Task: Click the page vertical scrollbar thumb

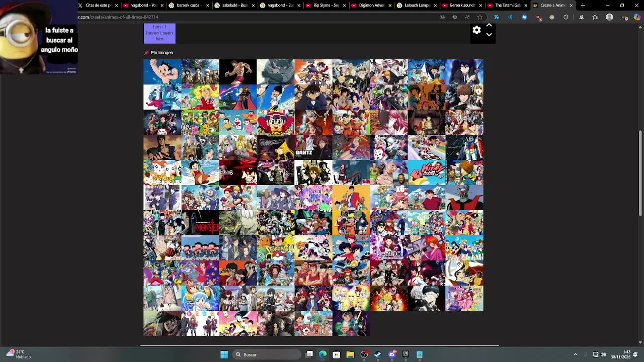Action: 640,173
